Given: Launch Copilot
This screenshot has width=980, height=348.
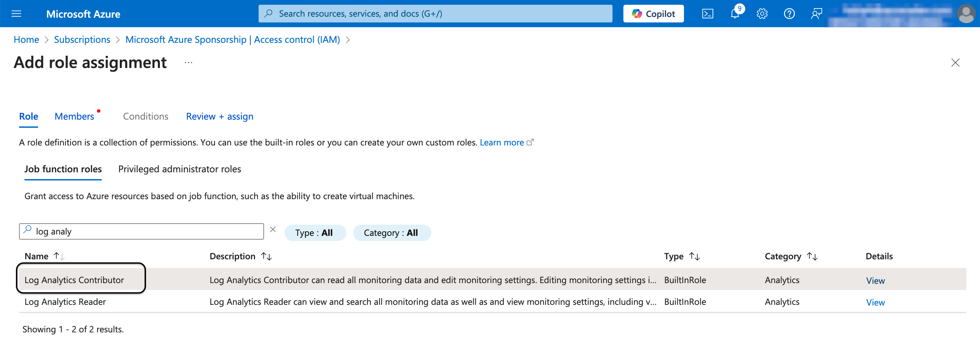Looking at the screenshot, I should pos(653,14).
